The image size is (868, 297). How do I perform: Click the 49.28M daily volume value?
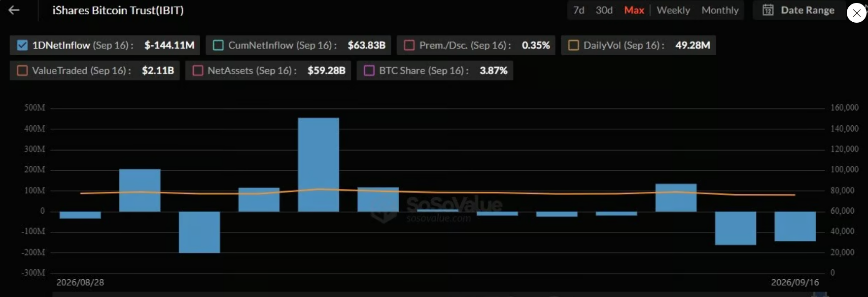coord(693,45)
